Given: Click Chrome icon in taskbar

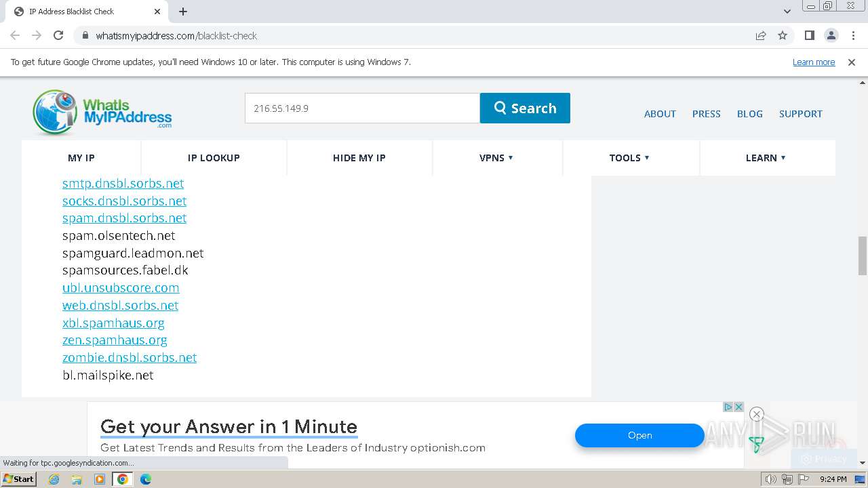Looking at the screenshot, I should [123, 479].
